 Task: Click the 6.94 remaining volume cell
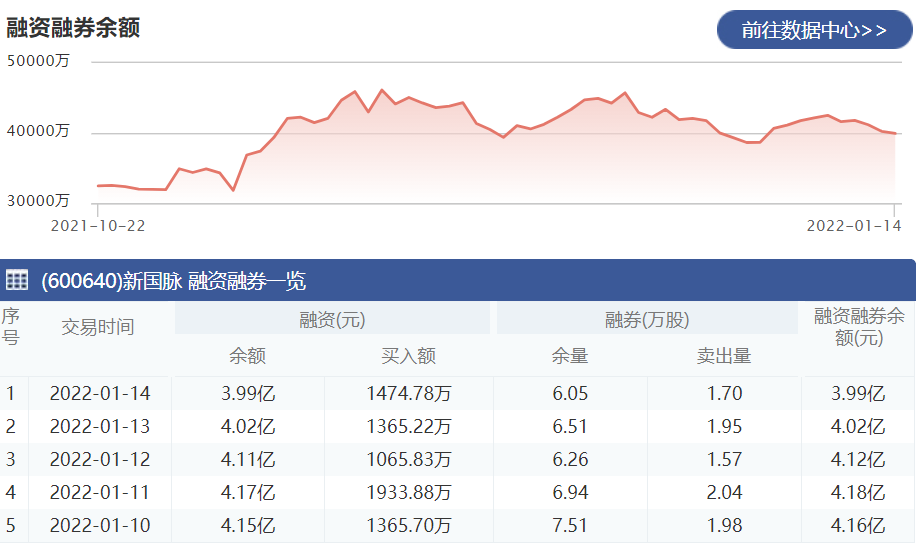(x=570, y=492)
